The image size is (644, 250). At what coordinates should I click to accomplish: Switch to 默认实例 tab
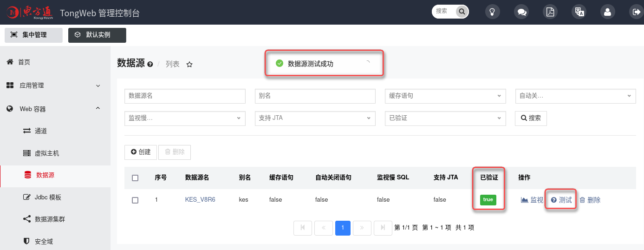pos(97,35)
